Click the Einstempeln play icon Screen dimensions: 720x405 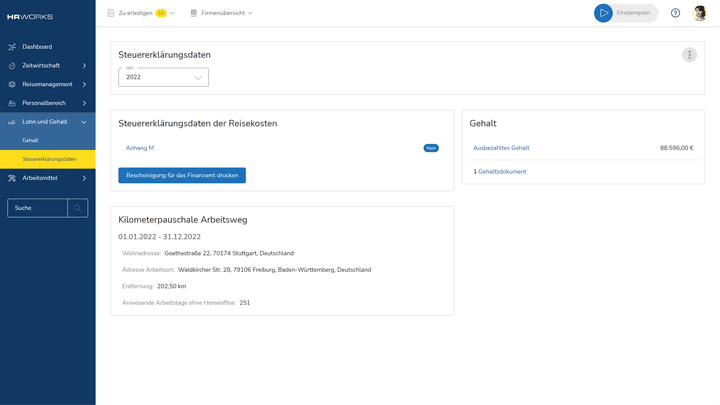pyautogui.click(x=603, y=13)
